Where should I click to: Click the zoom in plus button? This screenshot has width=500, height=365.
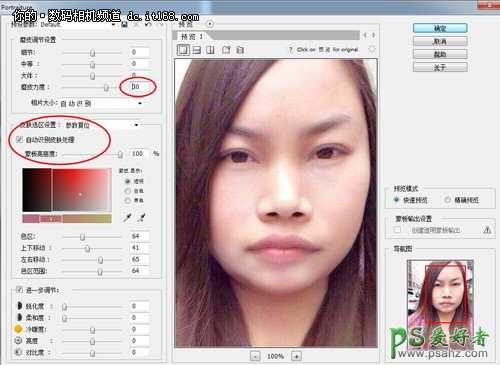(296, 356)
